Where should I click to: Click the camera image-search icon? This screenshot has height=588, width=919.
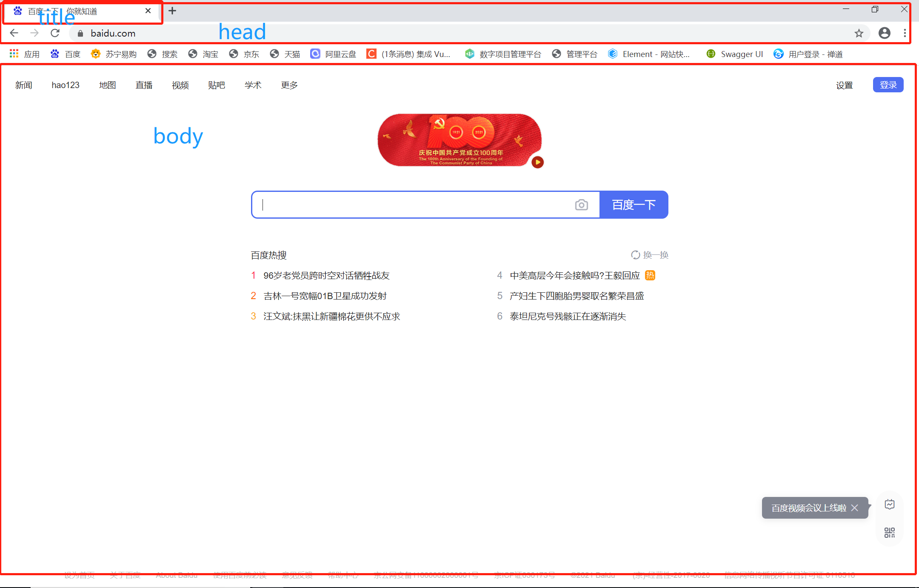coord(581,205)
